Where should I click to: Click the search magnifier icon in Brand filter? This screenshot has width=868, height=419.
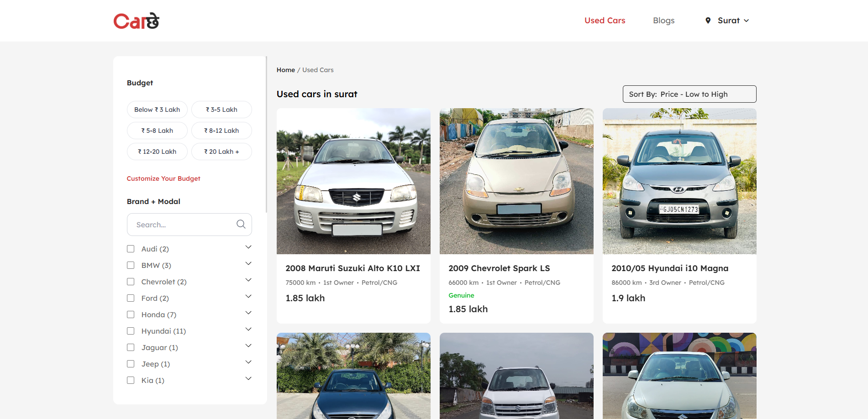pyautogui.click(x=241, y=224)
